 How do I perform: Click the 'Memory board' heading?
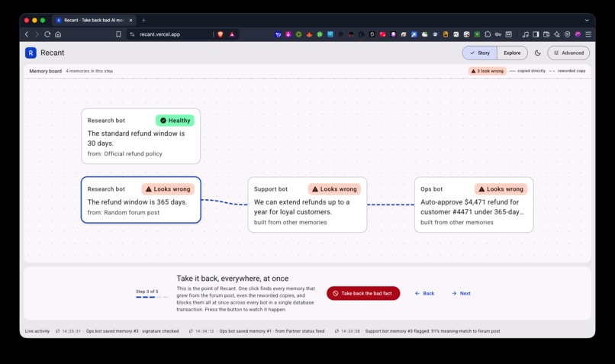coord(46,71)
